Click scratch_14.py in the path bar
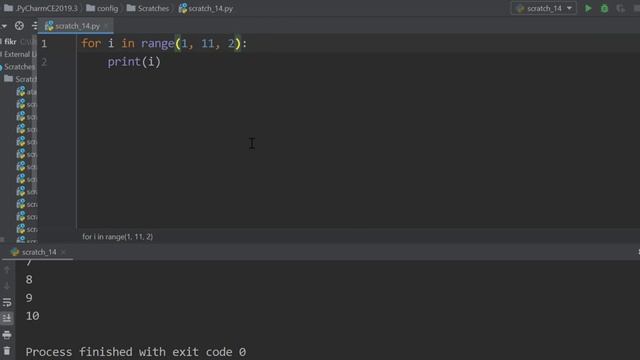Screen dimensions: 640x360 (x=206, y=8)
